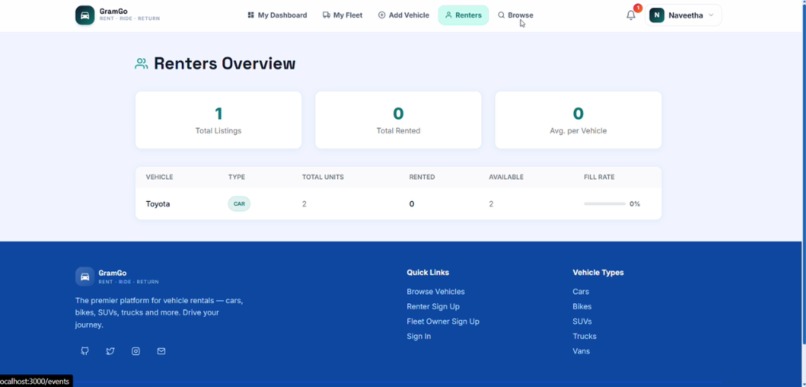Follow the Browse Vehicles footer link

click(435, 291)
